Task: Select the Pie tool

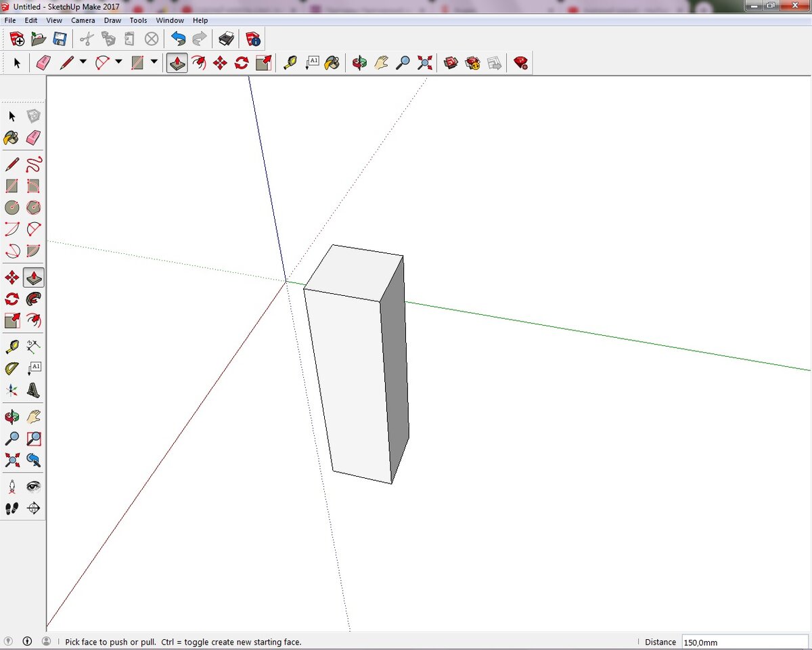Action: [34, 251]
